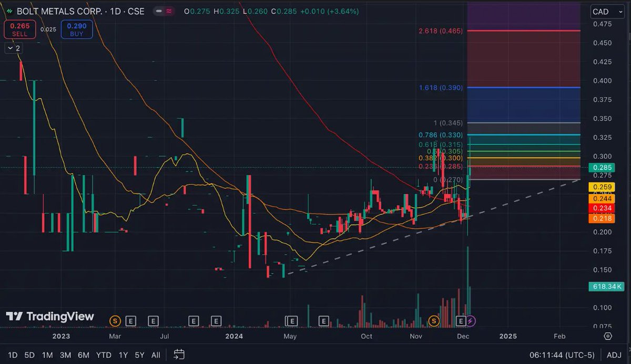Click the pink wavy data-mode icon
The image size is (631, 364).
coord(169,11)
